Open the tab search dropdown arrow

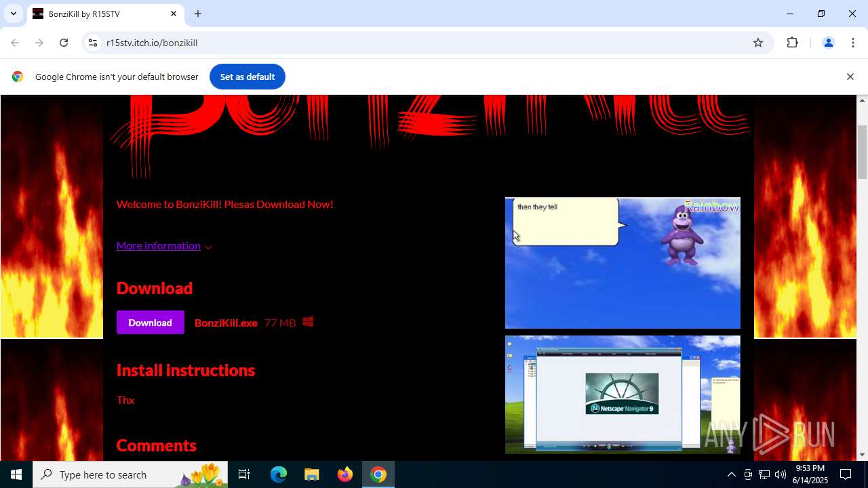(x=13, y=14)
